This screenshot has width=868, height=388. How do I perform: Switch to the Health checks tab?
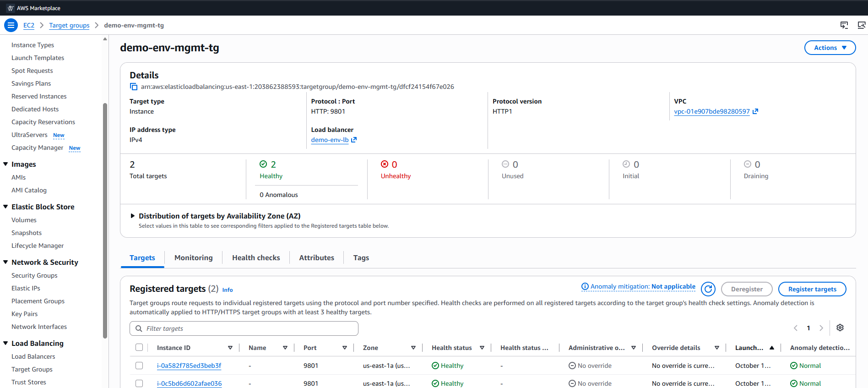point(256,258)
